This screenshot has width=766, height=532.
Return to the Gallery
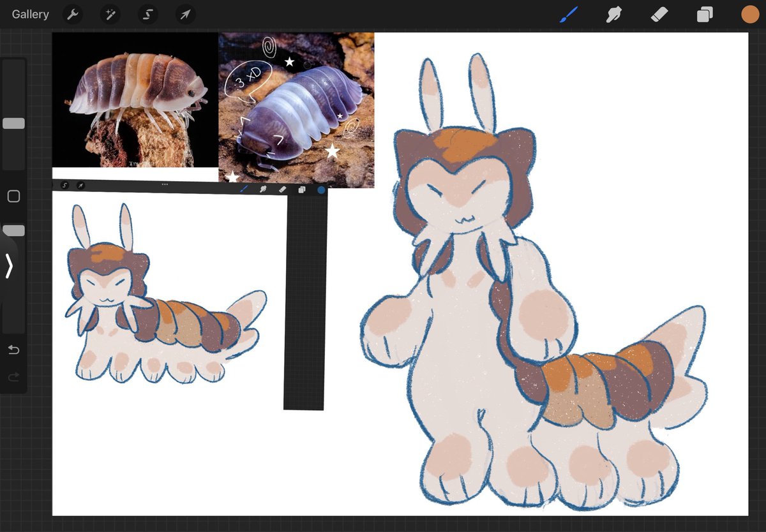[x=30, y=14]
